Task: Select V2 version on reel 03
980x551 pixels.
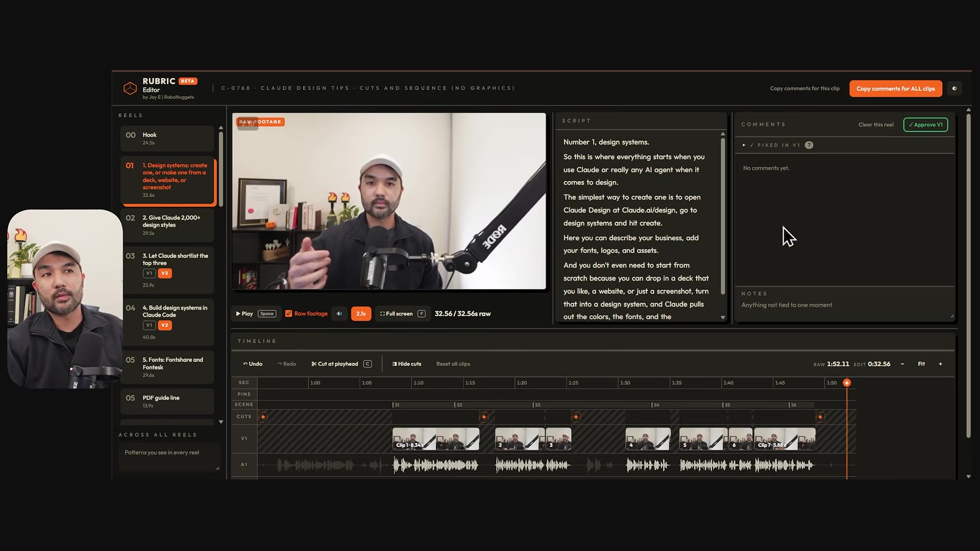Action: pyautogui.click(x=164, y=273)
